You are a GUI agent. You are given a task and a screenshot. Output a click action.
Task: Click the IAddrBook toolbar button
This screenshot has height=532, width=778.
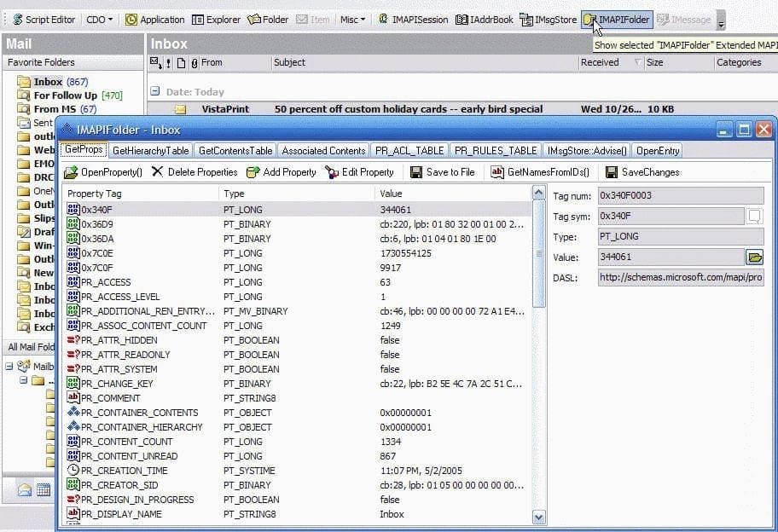(x=485, y=20)
